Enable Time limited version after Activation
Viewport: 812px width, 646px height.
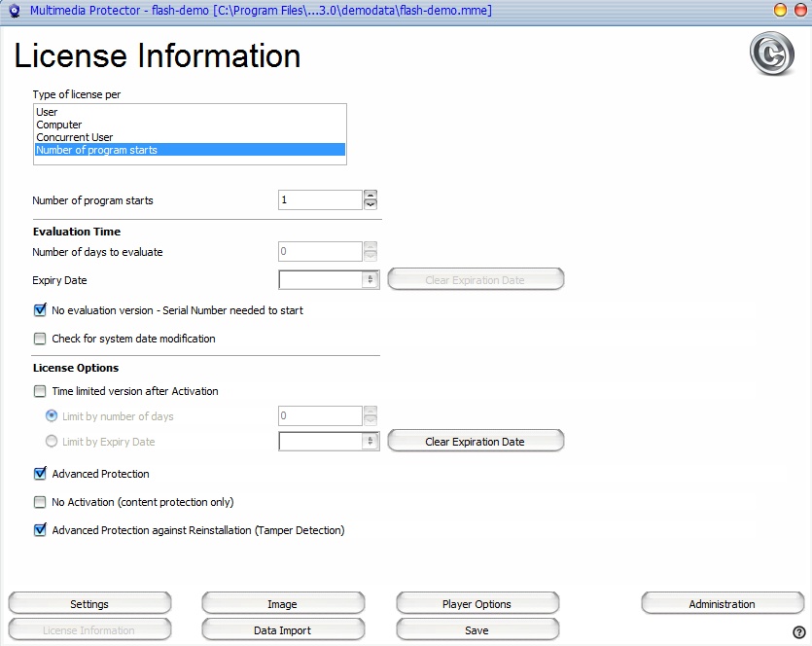(x=40, y=391)
